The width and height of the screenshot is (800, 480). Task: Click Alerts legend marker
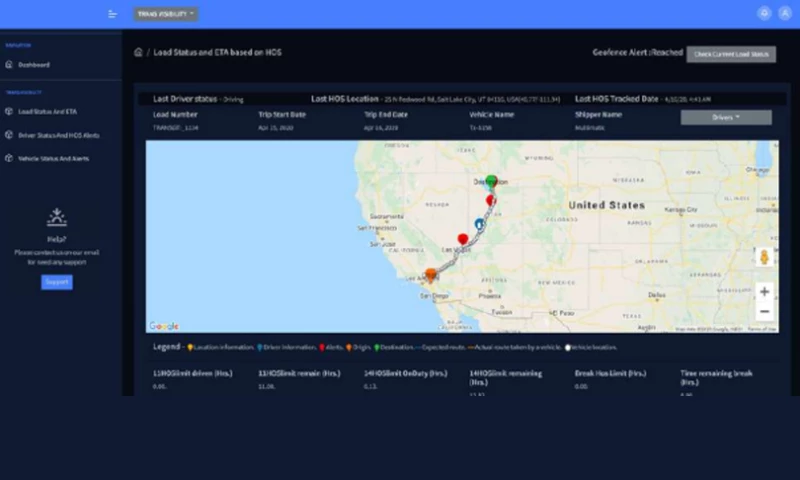click(x=321, y=347)
